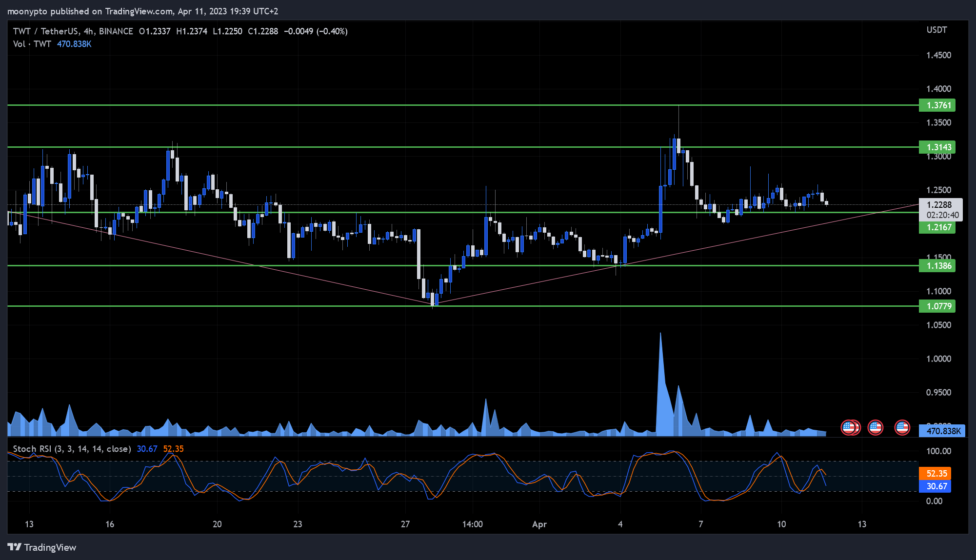Click the C1.2288 close value in header
976x560 pixels.
[263, 31]
